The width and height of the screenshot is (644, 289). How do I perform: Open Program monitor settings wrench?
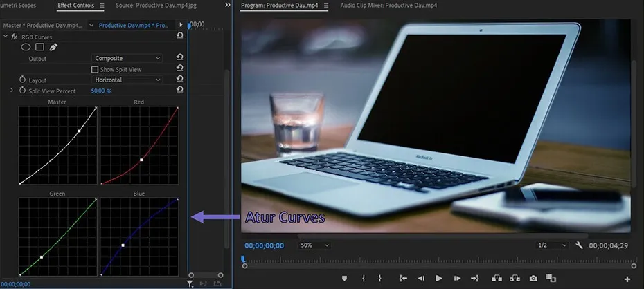[579, 245]
